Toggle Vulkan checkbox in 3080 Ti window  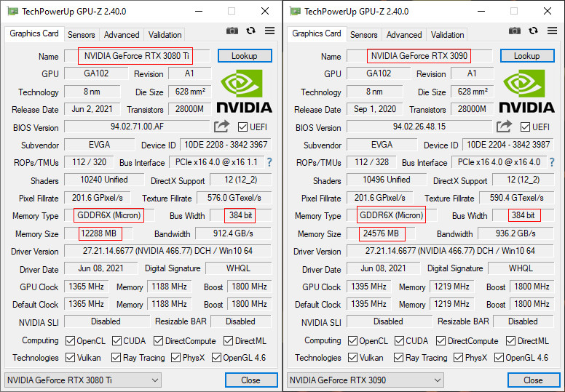(x=71, y=357)
